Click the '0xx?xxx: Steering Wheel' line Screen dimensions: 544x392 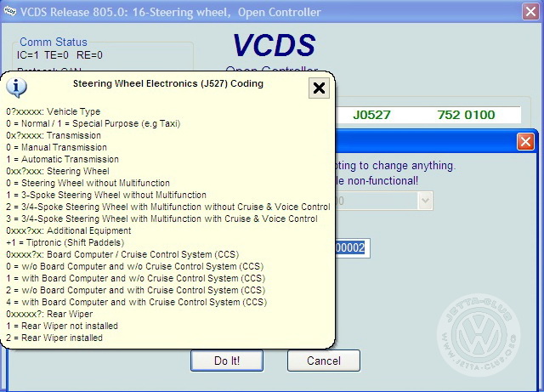[58, 171]
